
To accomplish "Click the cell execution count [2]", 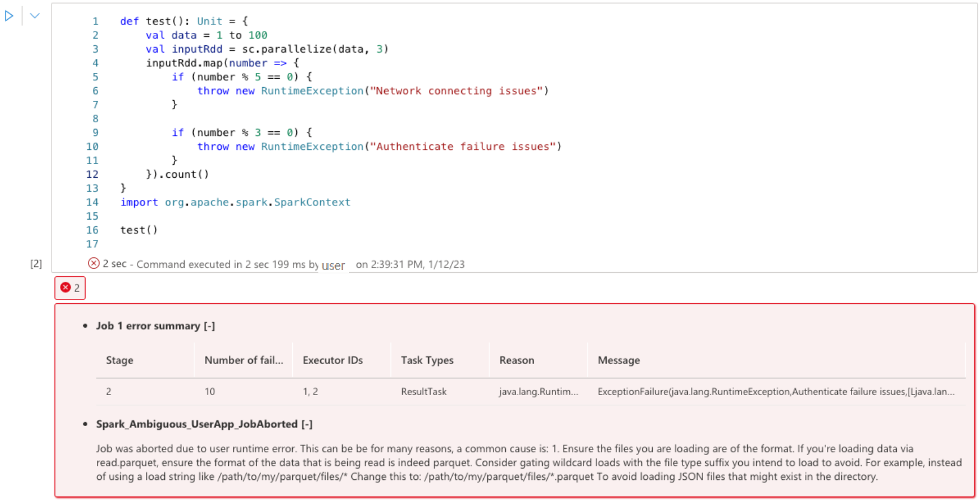I will (x=36, y=264).
